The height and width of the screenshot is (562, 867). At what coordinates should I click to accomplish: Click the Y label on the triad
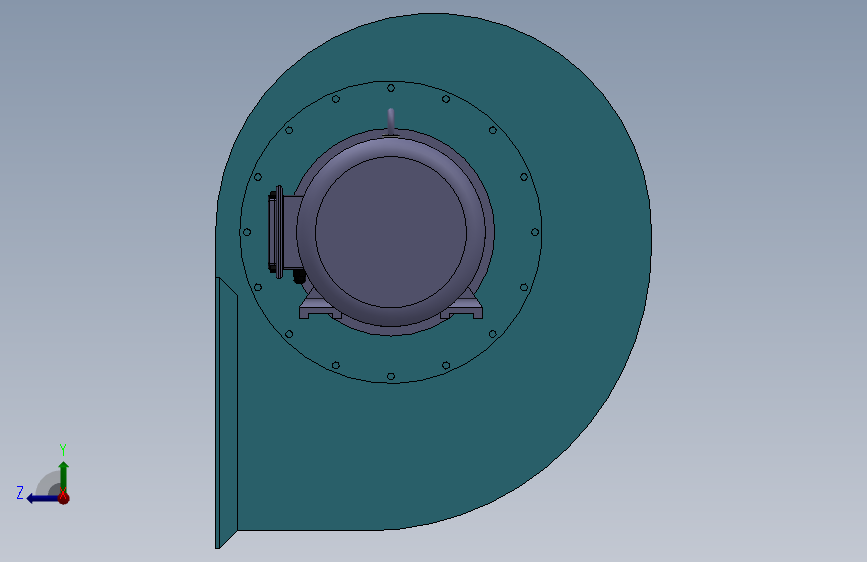point(63,449)
